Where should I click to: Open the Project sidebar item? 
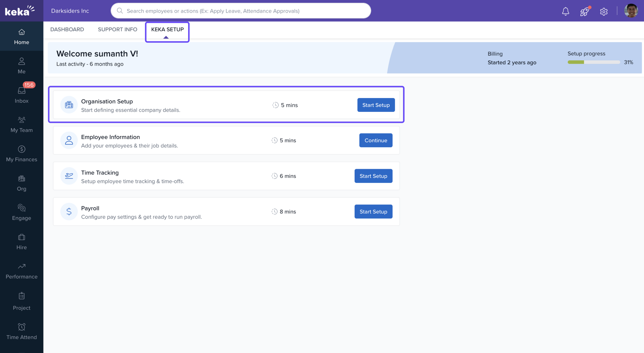click(22, 301)
